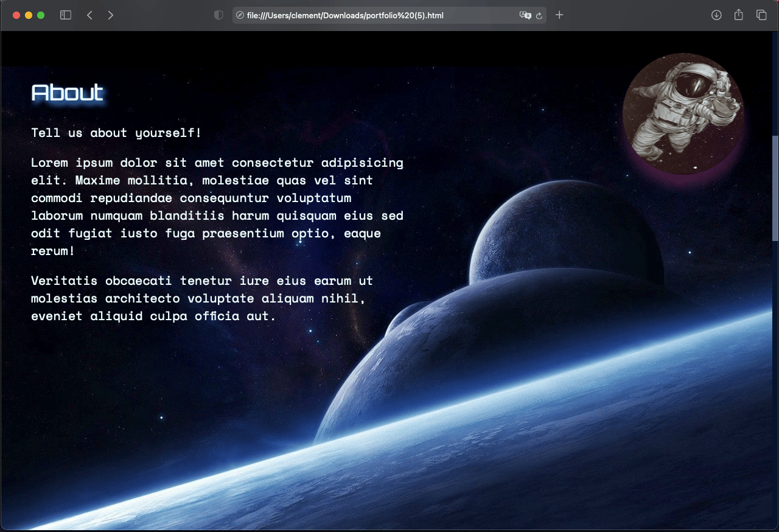Click the translate page icon
The image size is (779, 532).
click(x=525, y=15)
